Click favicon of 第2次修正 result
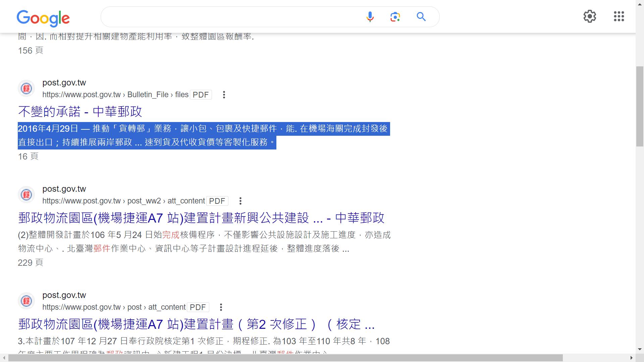 [x=26, y=301]
